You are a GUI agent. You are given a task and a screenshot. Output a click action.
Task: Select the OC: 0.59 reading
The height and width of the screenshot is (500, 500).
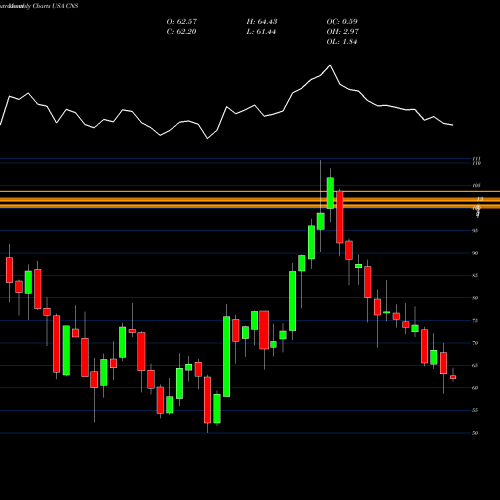click(342, 22)
